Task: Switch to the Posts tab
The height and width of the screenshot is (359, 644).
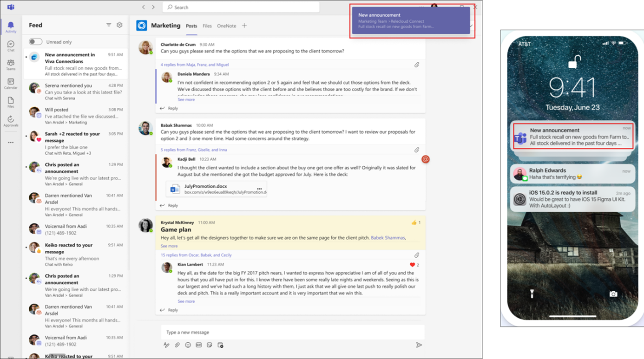Action: (x=191, y=26)
